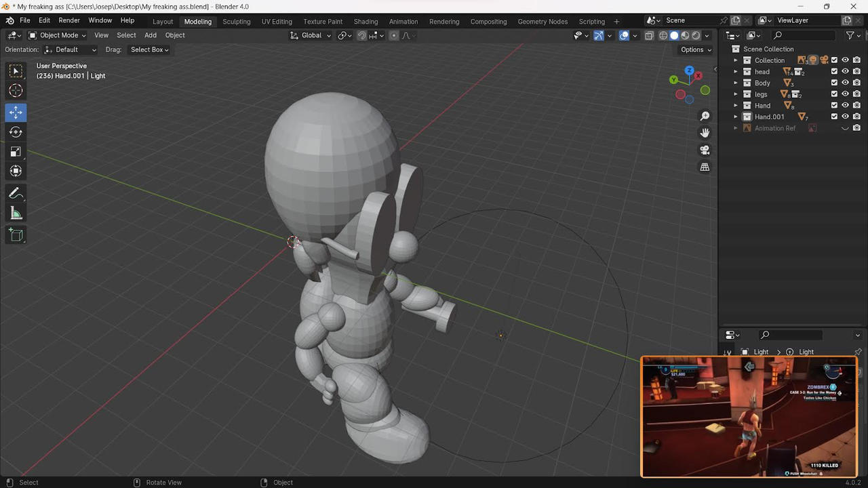The image size is (868, 488).
Task: Switch to solid viewport shading
Action: click(x=674, y=35)
